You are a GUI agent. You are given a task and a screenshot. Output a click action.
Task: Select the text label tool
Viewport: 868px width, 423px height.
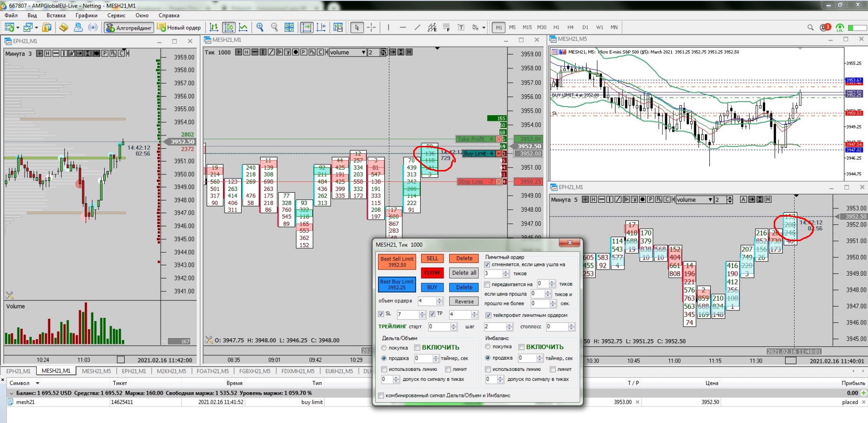[x=461, y=27]
